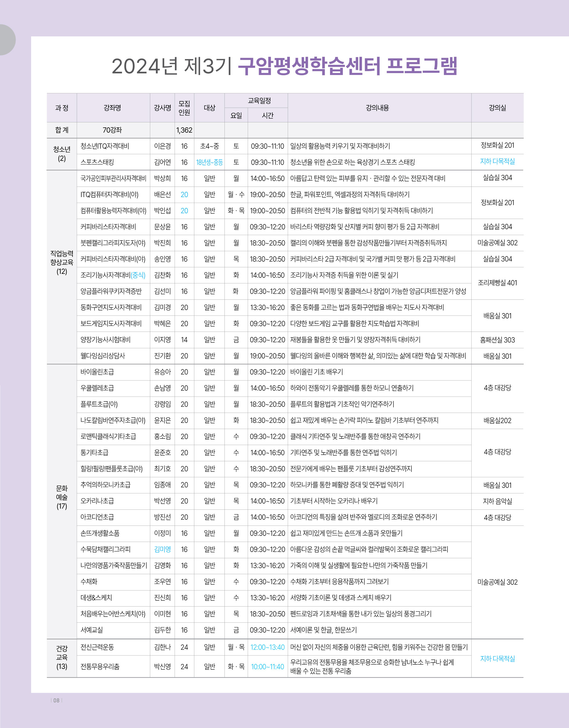
Task: Click the 청소년 (2) category cell
Action: coord(62,154)
